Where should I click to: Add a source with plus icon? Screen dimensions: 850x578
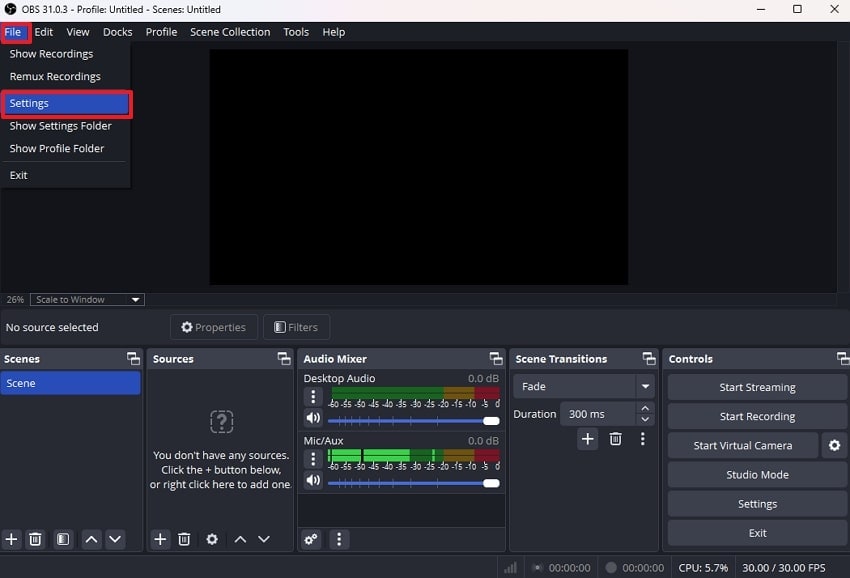pos(160,539)
